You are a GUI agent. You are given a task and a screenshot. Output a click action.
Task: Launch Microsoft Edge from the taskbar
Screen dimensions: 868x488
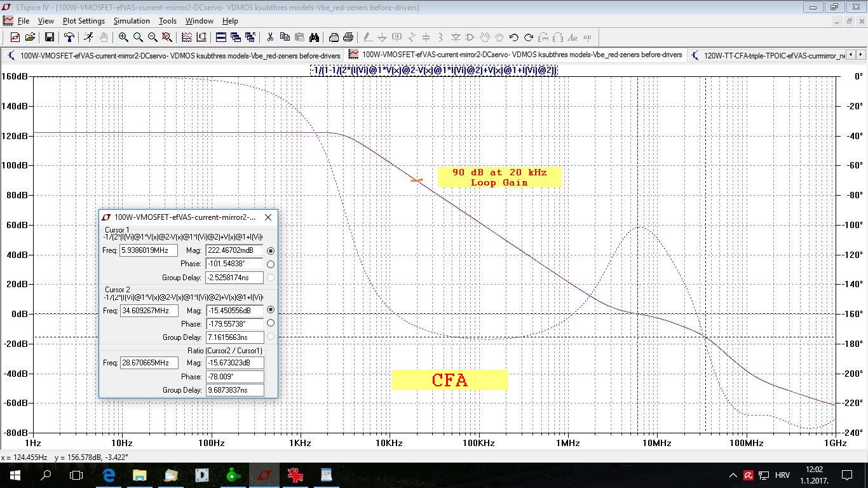click(x=108, y=475)
